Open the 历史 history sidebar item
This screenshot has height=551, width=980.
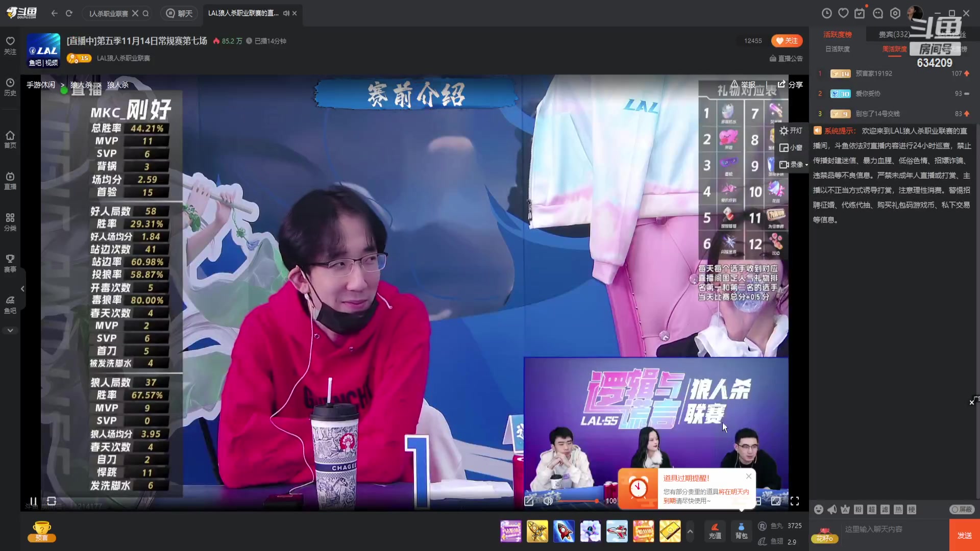[x=10, y=86]
